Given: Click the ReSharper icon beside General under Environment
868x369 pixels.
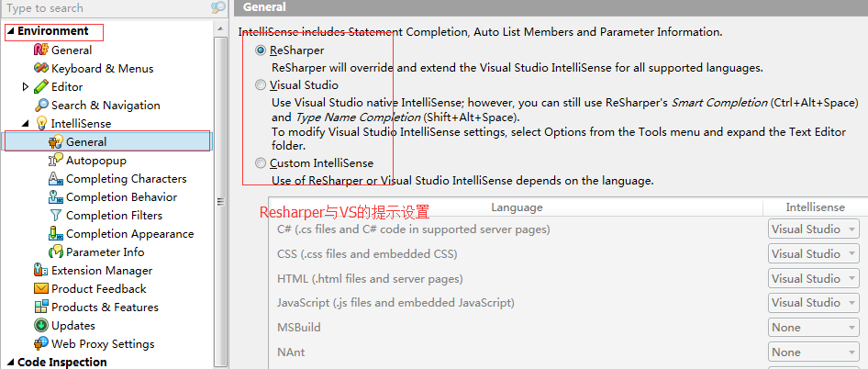Looking at the screenshot, I should 41,50.
